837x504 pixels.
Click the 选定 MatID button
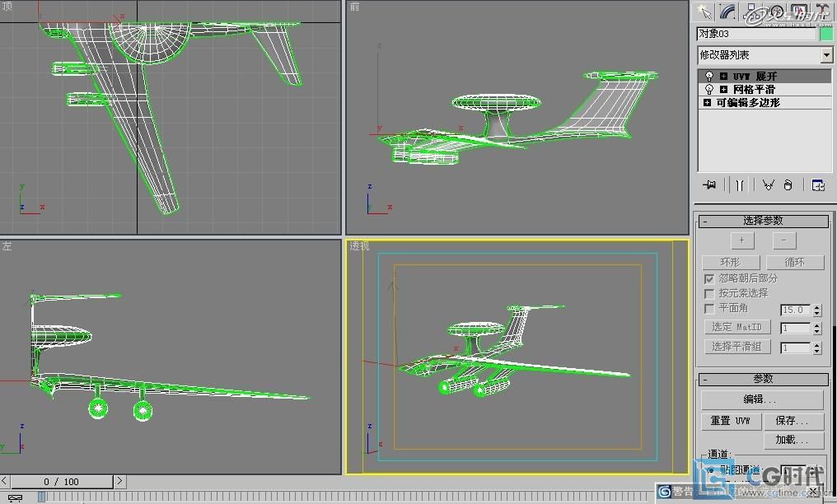(x=736, y=327)
